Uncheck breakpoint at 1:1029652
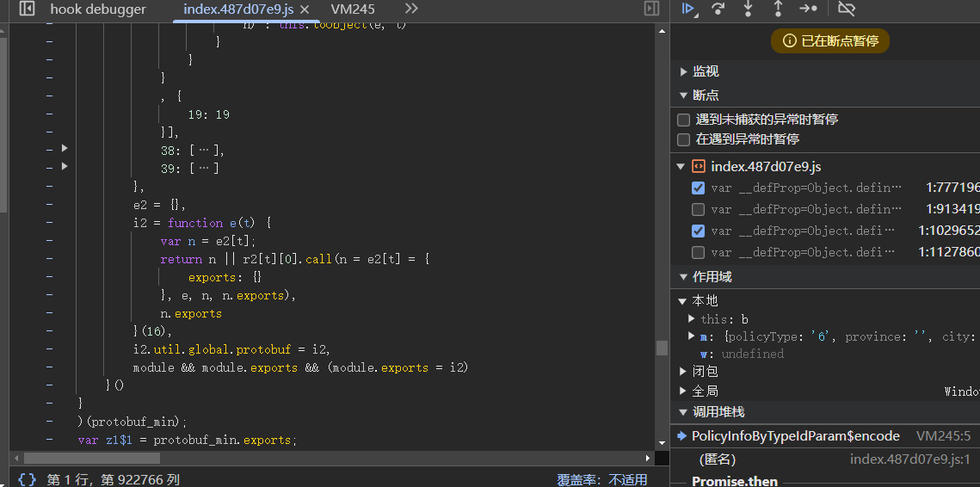The width and height of the screenshot is (980, 487). pyautogui.click(x=698, y=231)
